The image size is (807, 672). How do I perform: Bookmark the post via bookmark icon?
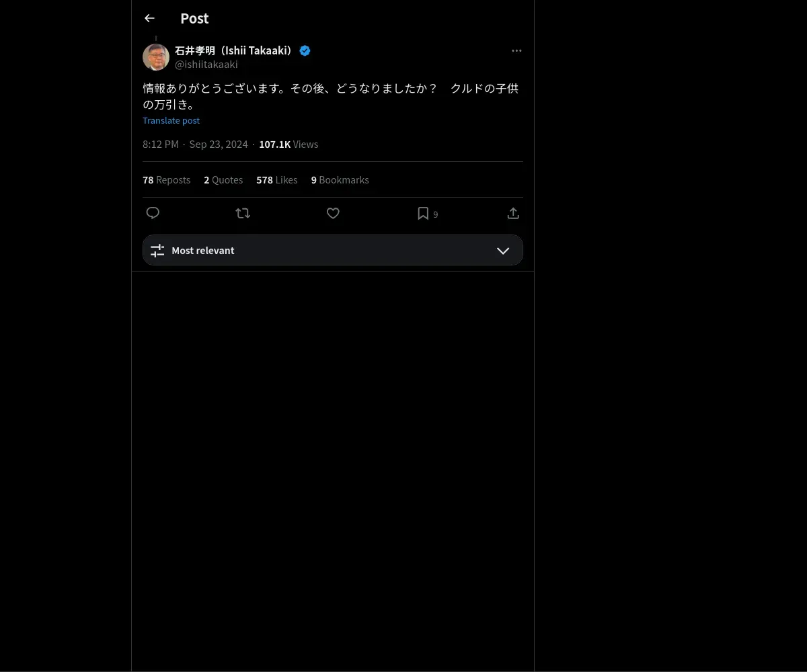tap(423, 213)
